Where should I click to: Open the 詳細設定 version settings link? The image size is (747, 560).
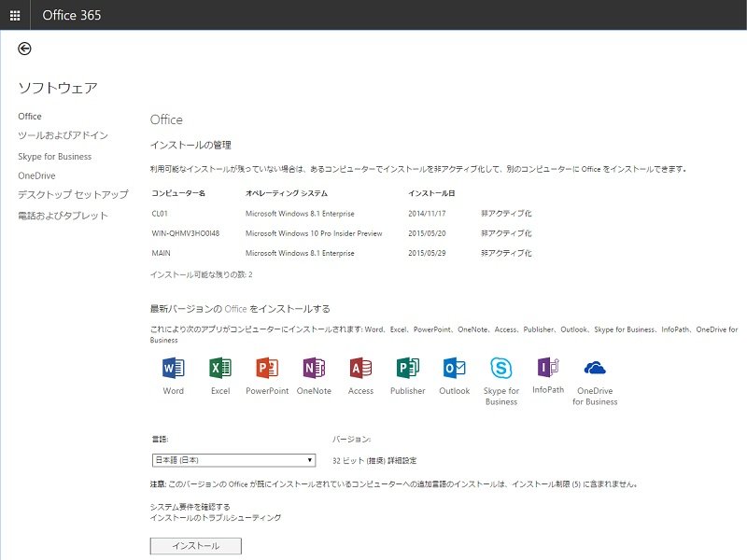(x=402, y=460)
